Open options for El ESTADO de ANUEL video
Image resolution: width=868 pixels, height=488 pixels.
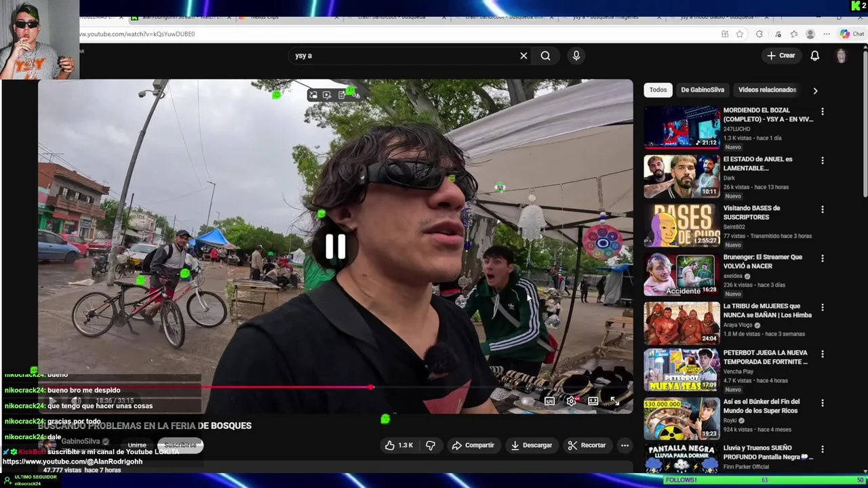click(823, 161)
